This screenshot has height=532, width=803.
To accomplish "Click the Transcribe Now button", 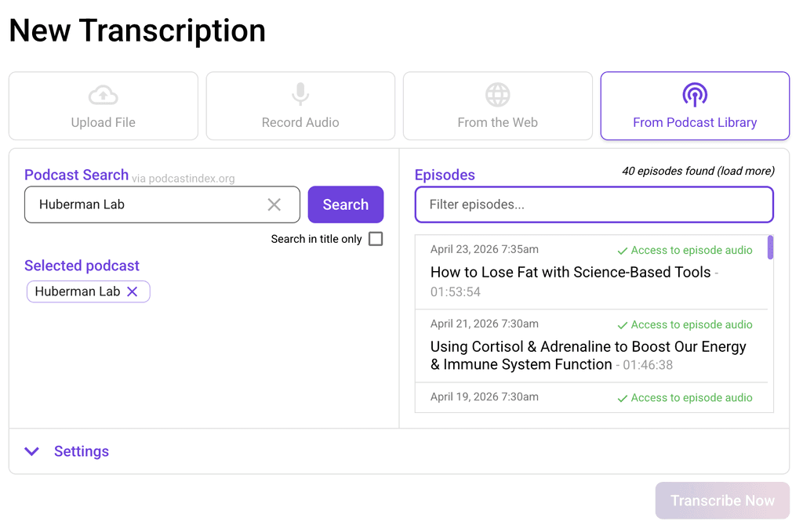I will 722,501.
